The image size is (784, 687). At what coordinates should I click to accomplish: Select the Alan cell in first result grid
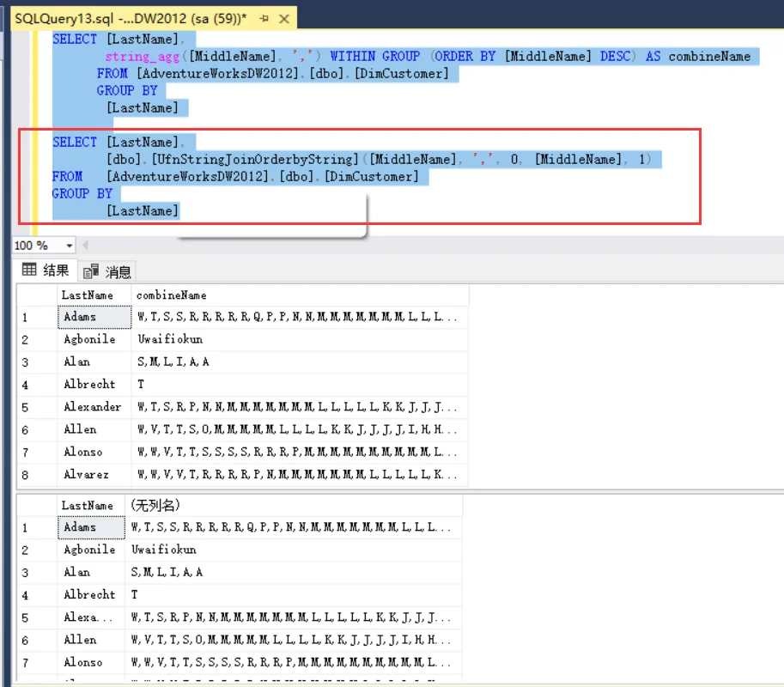pyautogui.click(x=94, y=362)
